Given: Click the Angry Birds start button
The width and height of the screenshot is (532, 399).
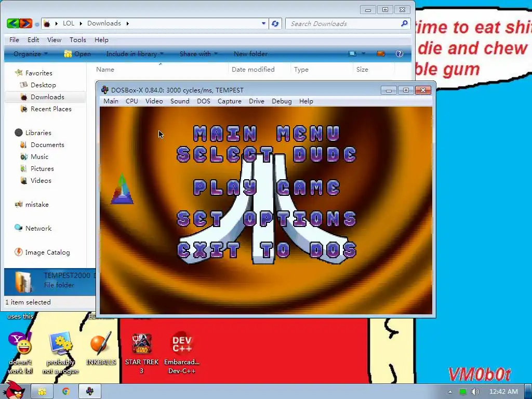Looking at the screenshot, I should [x=14, y=391].
